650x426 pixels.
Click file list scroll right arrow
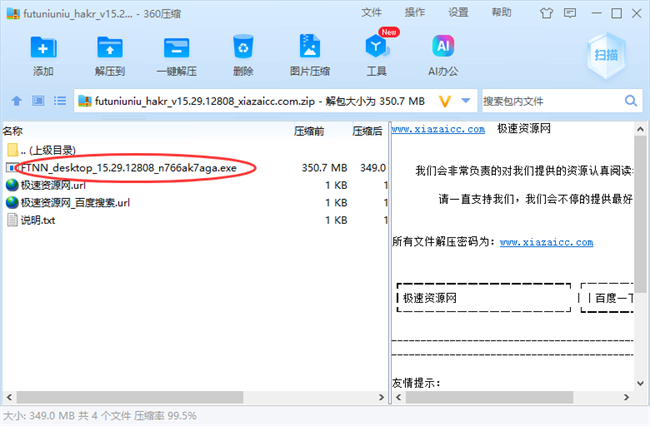click(x=381, y=397)
